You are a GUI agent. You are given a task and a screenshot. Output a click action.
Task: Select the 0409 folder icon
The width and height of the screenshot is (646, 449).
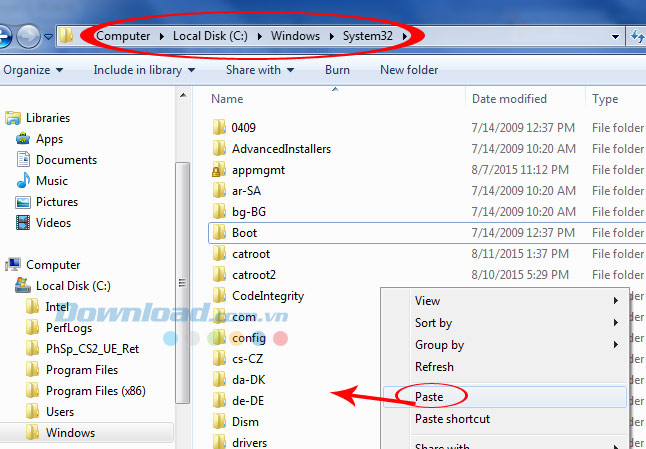pyautogui.click(x=219, y=127)
